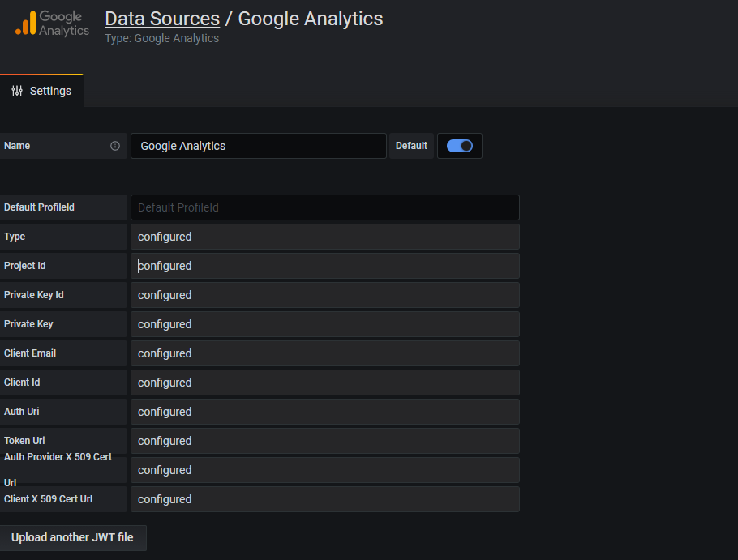Click the Default label next to the switch
Screen dimensions: 738x560
(x=411, y=146)
